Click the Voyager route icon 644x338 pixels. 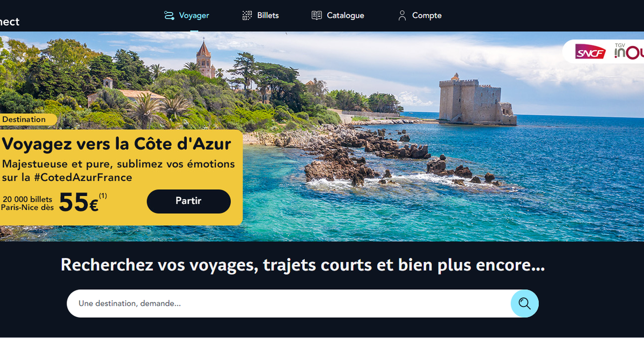(x=169, y=16)
